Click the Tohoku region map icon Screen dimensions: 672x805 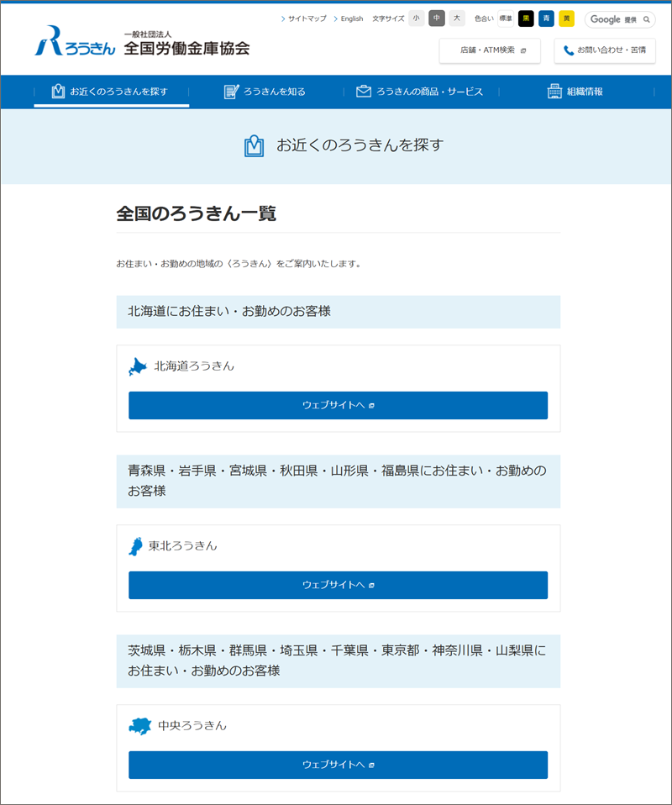[135, 546]
